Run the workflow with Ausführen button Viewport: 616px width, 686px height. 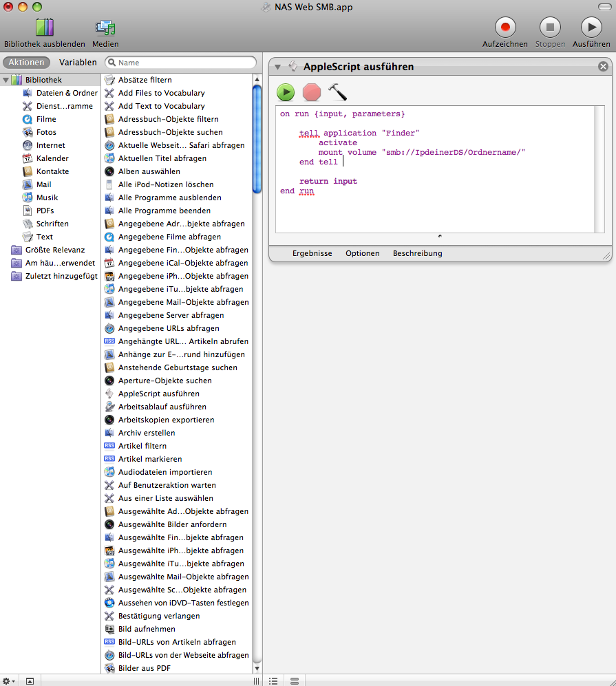(x=591, y=28)
